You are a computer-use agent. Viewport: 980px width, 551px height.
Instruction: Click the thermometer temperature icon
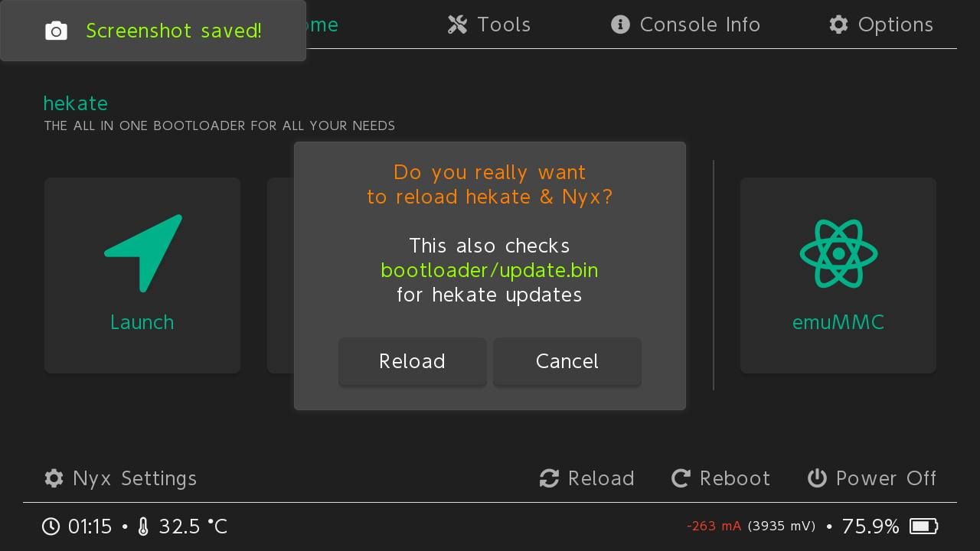[x=143, y=527]
